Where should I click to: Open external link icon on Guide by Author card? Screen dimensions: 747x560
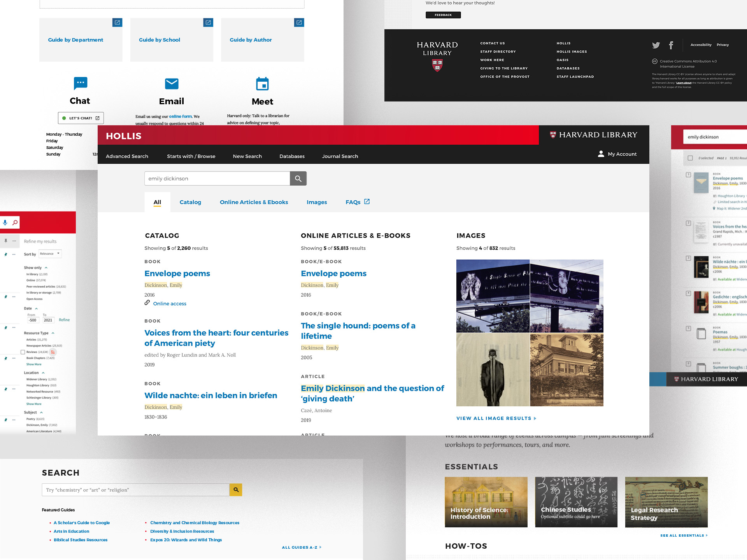[299, 23]
